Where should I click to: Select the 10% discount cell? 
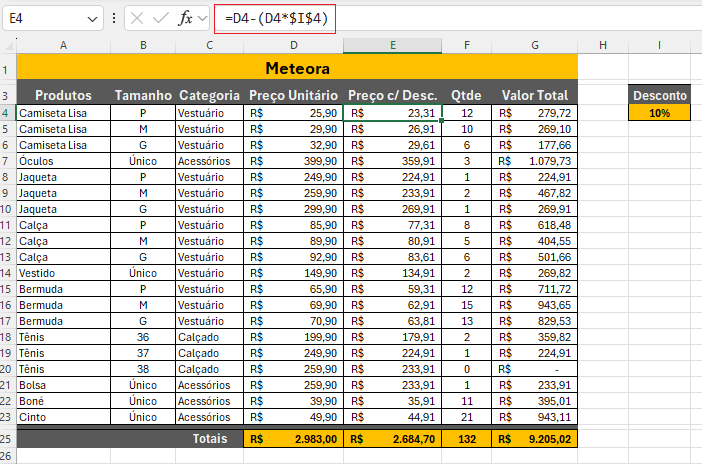click(x=659, y=113)
